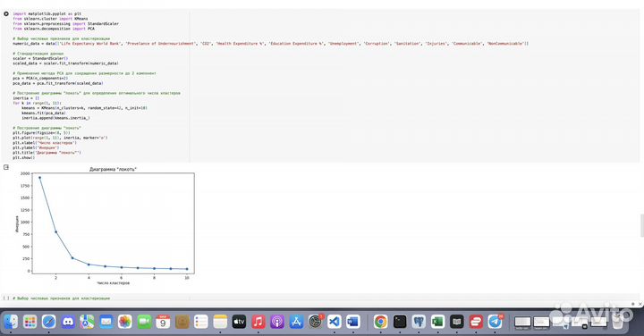Screen dimensions: 644x336
Task: Launch Telegram from the dock
Action: [496, 321]
